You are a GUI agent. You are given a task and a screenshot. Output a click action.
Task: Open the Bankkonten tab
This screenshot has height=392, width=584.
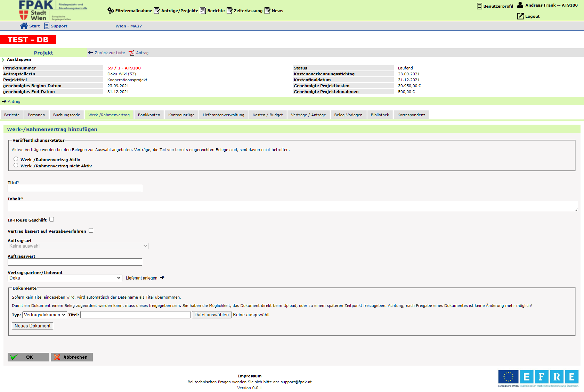[x=149, y=115]
